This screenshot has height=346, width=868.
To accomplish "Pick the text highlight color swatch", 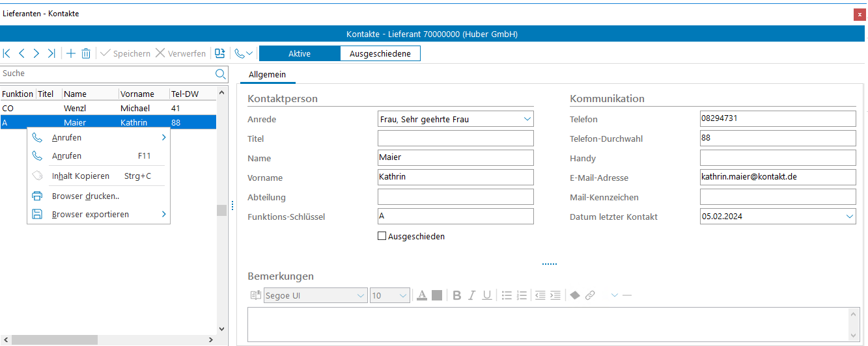I will [437, 295].
